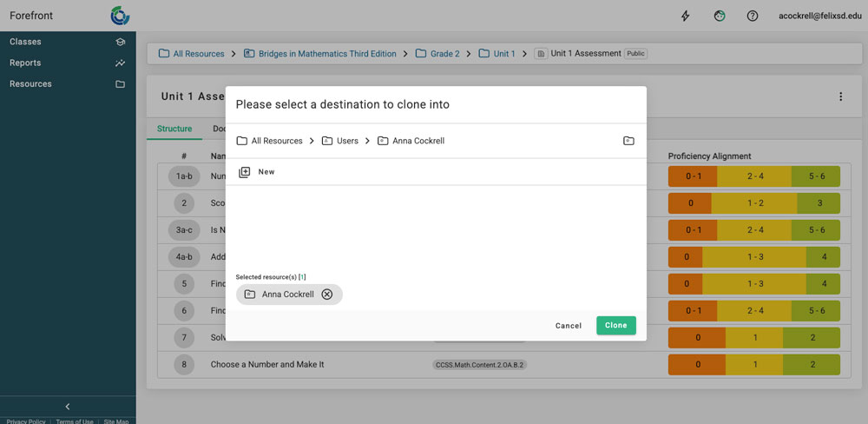Switch to the Structure tab
Screen dimensions: 868x424
click(x=174, y=129)
